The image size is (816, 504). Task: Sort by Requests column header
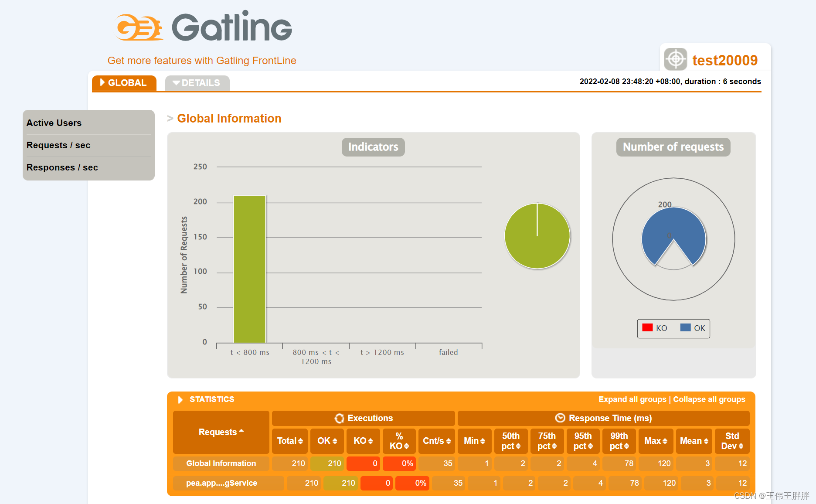(221, 432)
